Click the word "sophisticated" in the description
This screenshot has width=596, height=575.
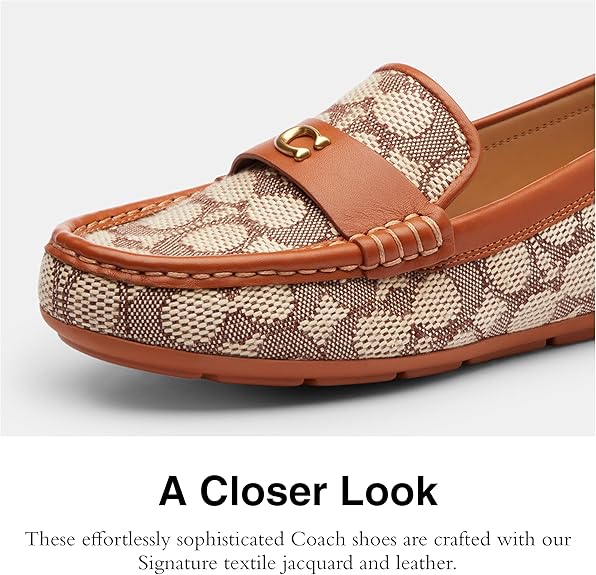[231, 540]
